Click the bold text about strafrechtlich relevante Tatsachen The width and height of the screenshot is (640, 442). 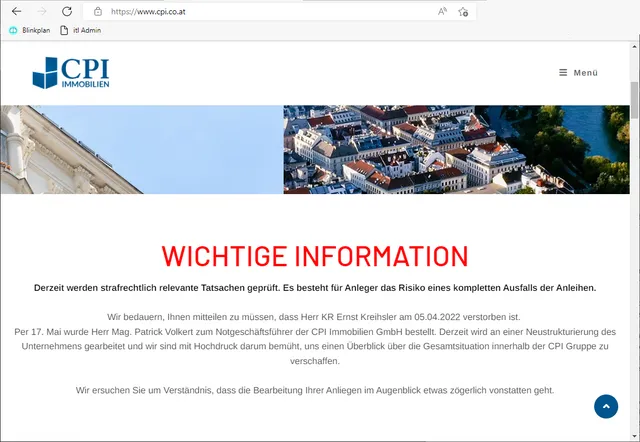(x=315, y=288)
